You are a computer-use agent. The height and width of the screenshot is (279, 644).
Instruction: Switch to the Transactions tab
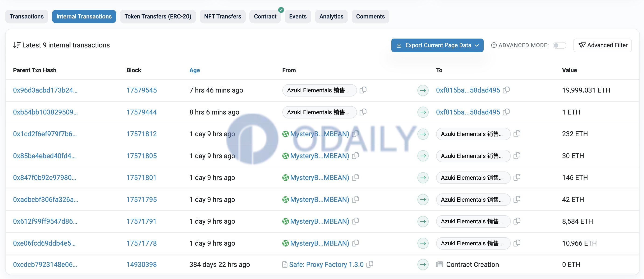point(27,17)
